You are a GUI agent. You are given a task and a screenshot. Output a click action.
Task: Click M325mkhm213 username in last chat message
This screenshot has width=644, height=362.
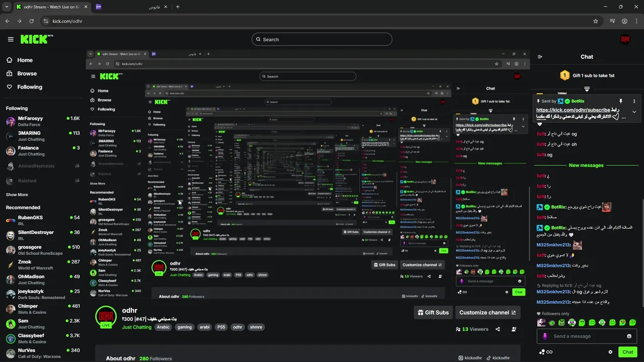pos(553,302)
